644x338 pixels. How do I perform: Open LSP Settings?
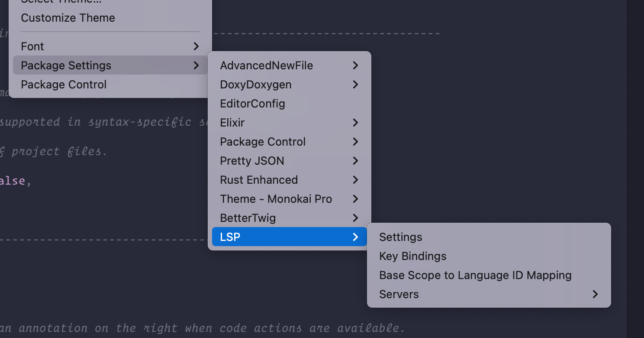489,237
